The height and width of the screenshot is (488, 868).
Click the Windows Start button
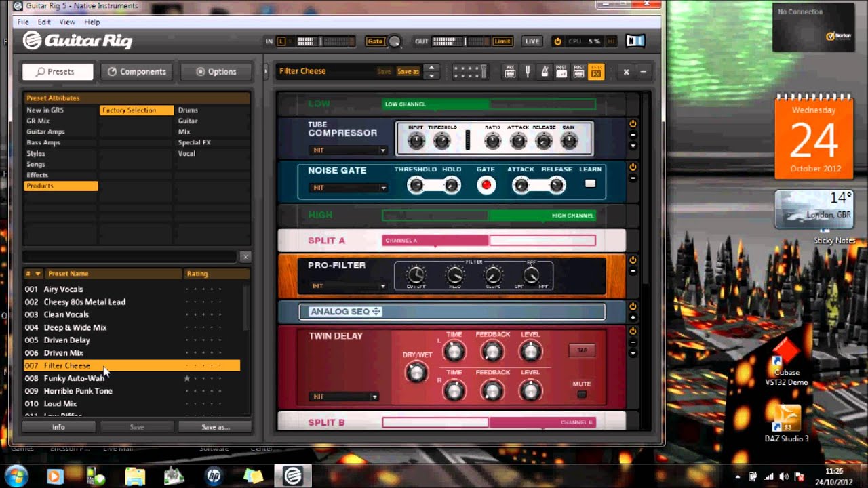tap(16, 476)
